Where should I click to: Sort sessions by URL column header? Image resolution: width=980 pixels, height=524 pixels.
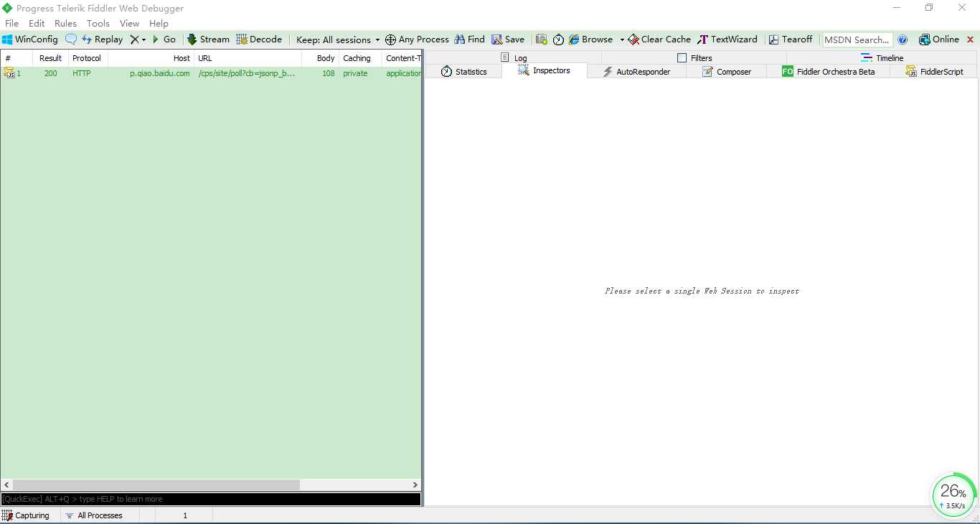click(248, 58)
